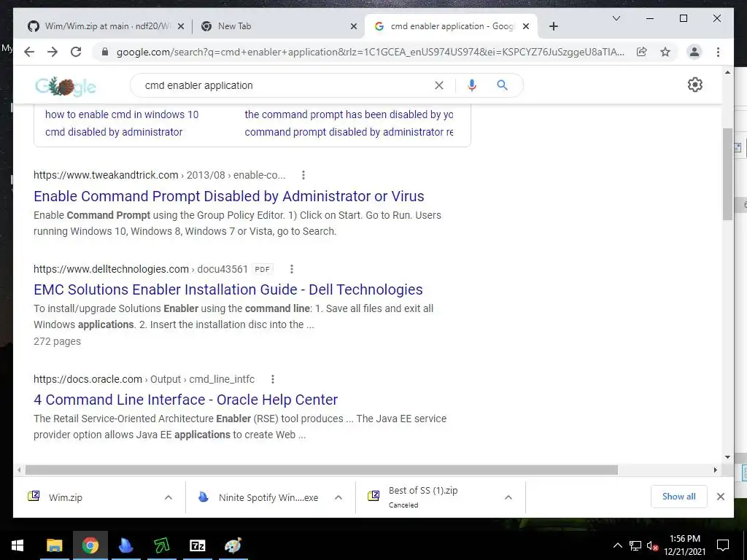The height and width of the screenshot is (560, 747).
Task: Open more options for delltechnologies result
Action: pyautogui.click(x=292, y=269)
